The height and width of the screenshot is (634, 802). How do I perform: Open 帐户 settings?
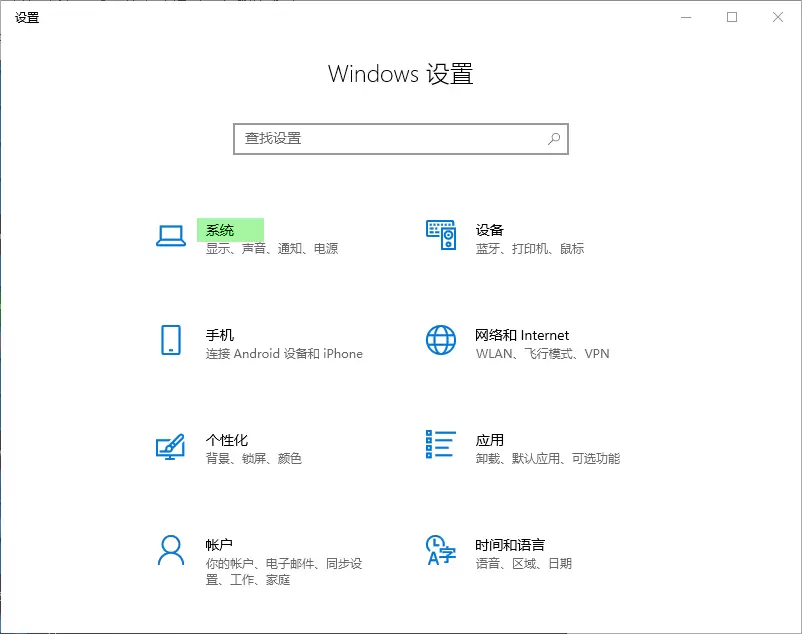220,545
